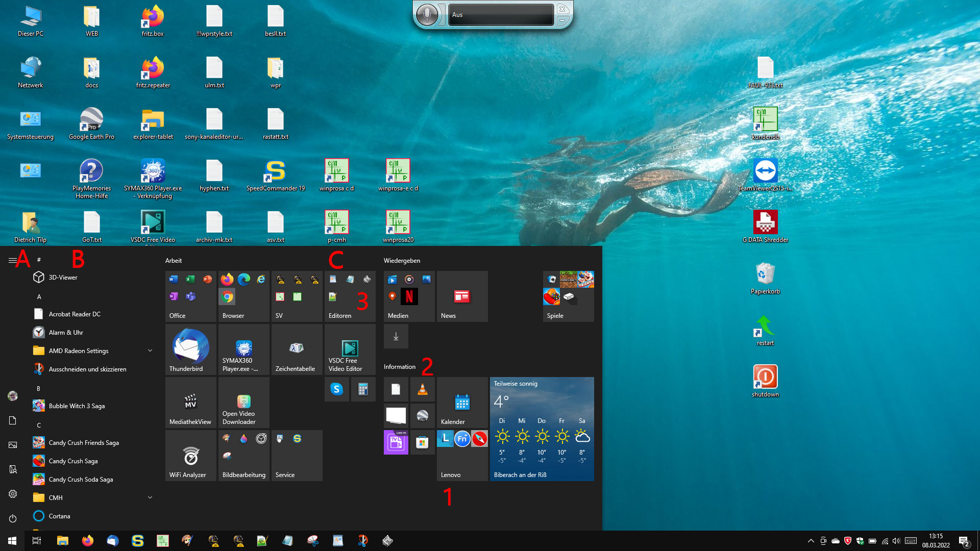Expand the collapsed tile group with the down arrow

[x=396, y=336]
